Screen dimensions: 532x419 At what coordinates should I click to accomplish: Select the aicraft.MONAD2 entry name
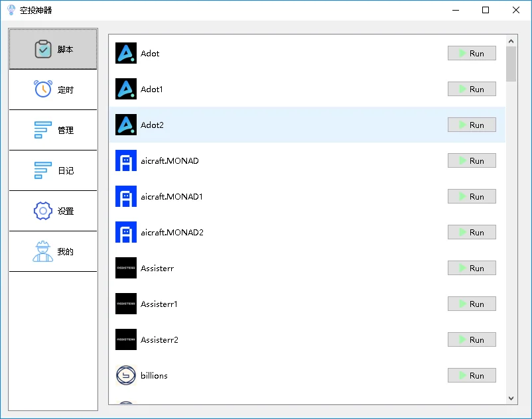tap(172, 232)
